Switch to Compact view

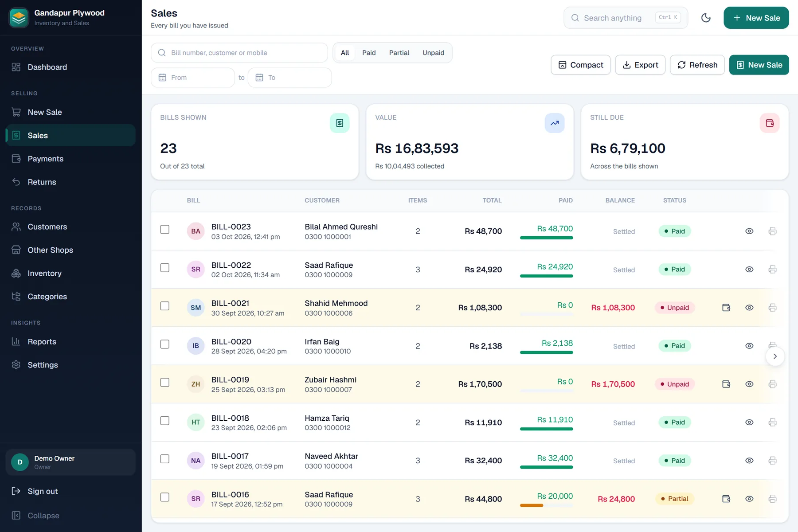[581, 65]
